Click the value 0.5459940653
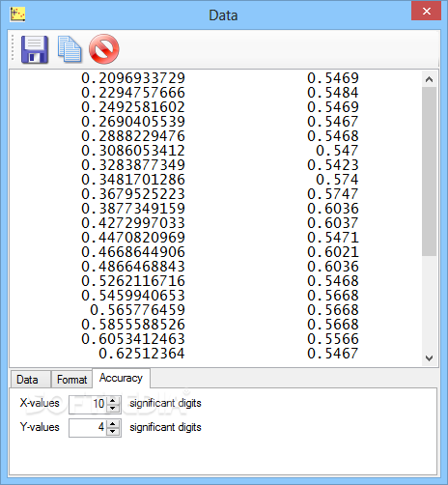Screen dimensions: 448x485 click(133, 296)
